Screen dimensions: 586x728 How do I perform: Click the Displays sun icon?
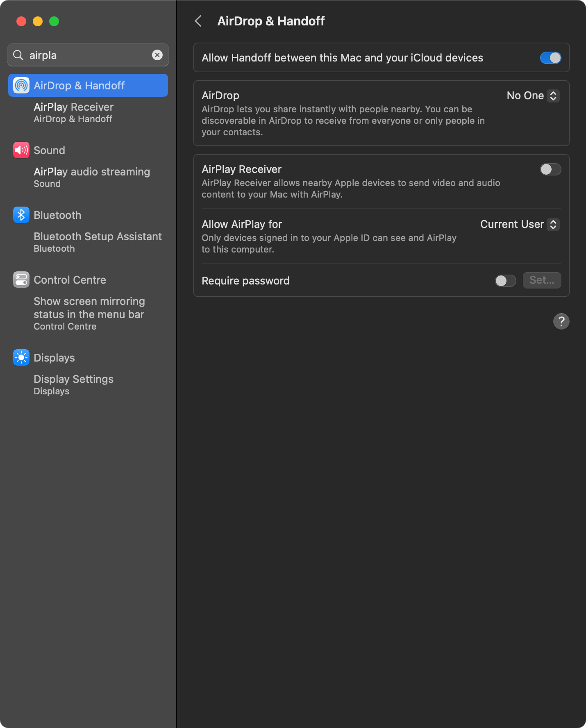tap(21, 357)
